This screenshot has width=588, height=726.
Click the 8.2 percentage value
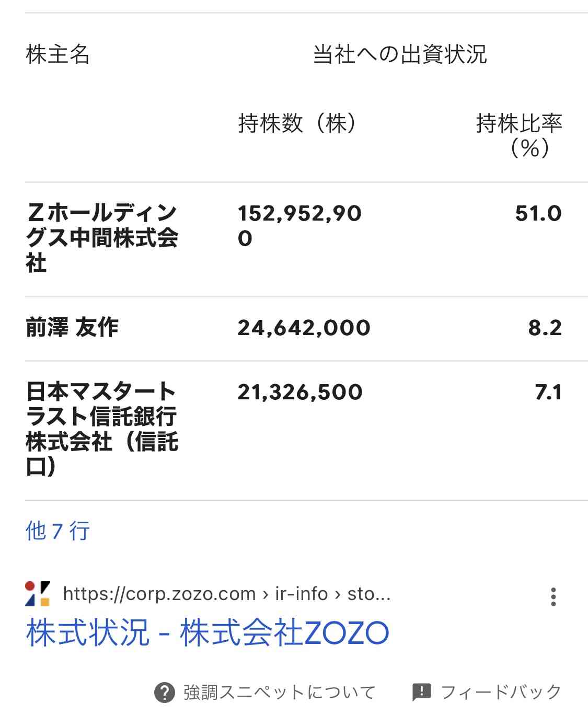545,328
